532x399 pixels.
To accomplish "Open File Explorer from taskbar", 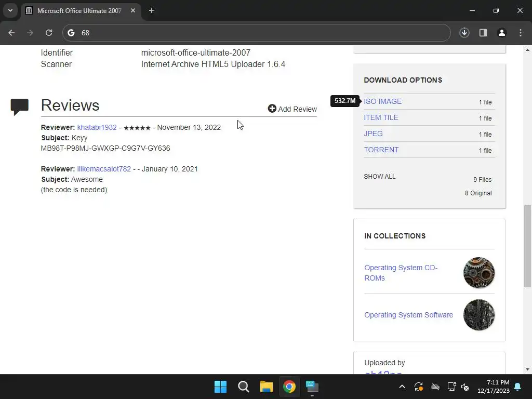I will [x=267, y=387].
